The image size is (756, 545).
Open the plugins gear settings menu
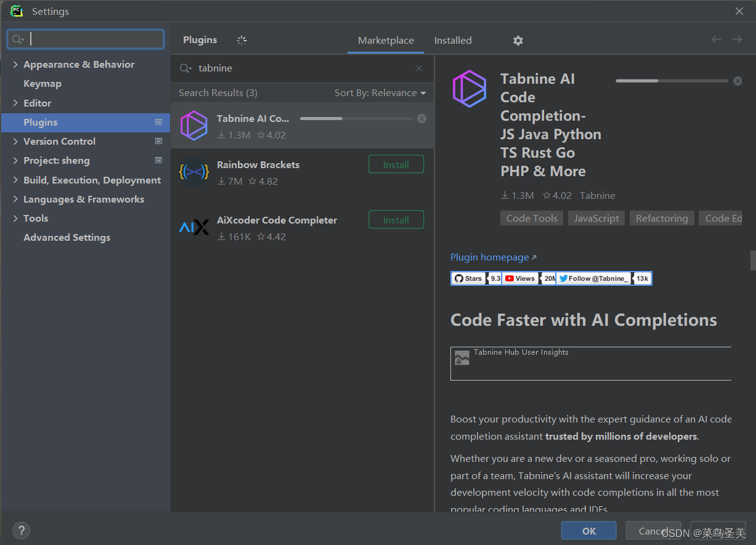pos(518,41)
